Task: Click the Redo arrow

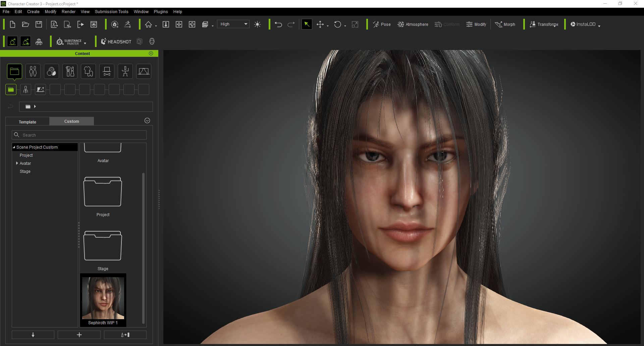Action: (291, 24)
